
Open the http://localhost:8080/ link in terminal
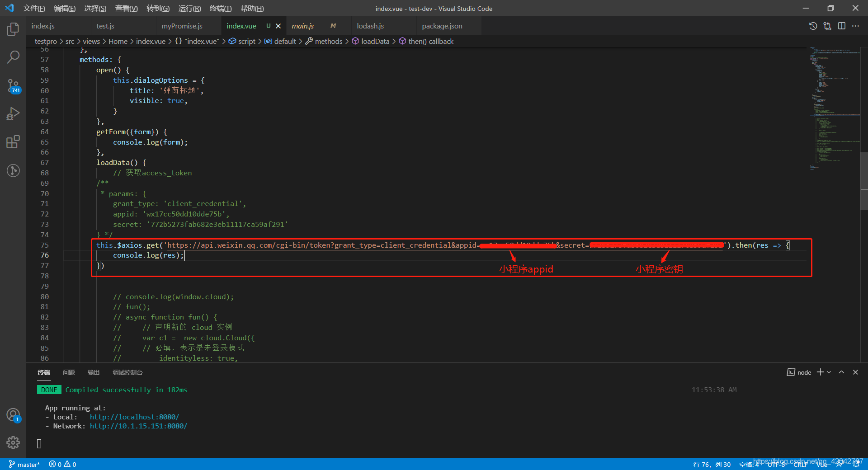tap(134, 417)
